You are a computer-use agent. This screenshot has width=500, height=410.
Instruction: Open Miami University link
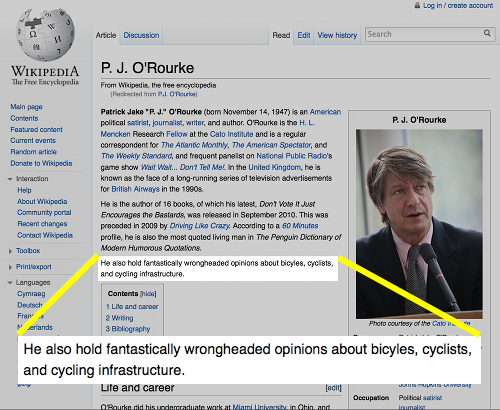click(259, 407)
